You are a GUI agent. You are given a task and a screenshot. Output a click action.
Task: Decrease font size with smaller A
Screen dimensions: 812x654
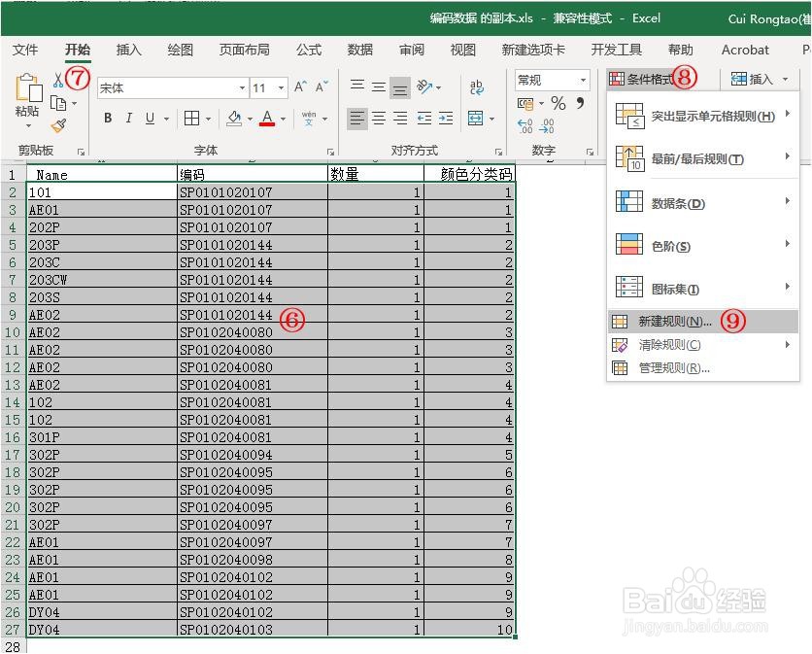pyautogui.click(x=321, y=87)
